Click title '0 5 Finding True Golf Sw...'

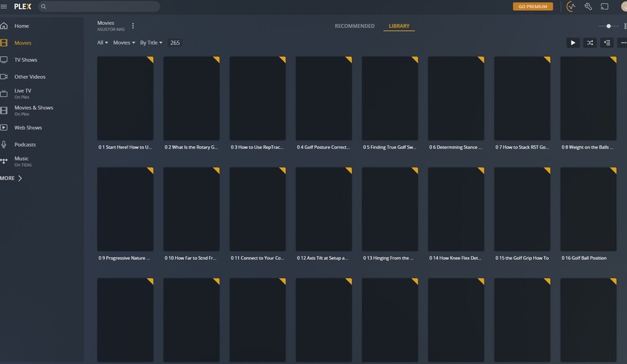(389, 147)
